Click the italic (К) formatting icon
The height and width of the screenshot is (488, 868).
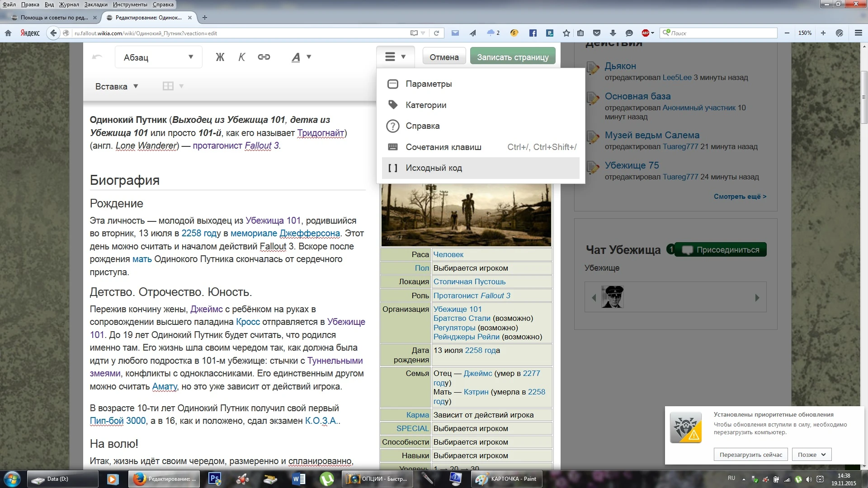pos(241,57)
